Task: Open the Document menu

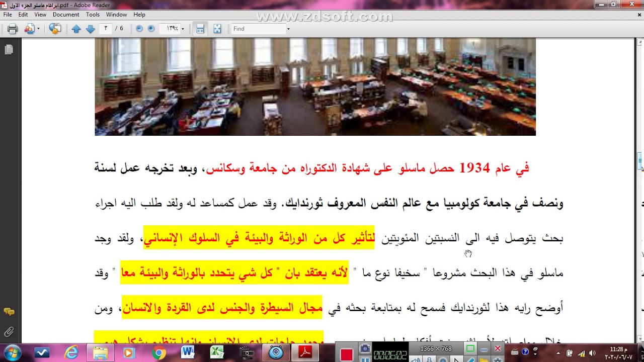Action: click(66, 15)
